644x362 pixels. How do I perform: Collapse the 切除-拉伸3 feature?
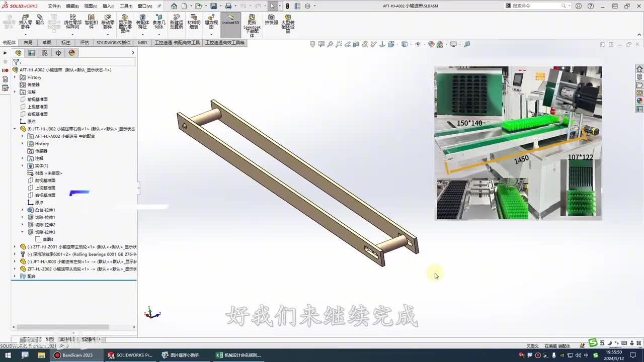[x=22, y=232]
